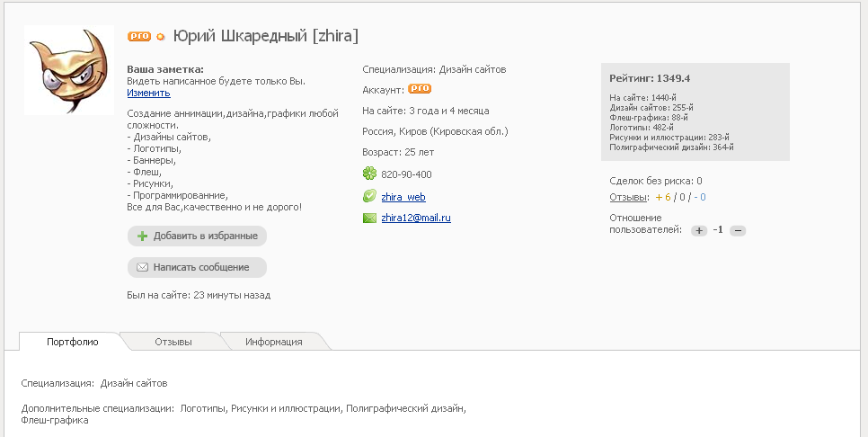Switch to the Информация tab

274,342
